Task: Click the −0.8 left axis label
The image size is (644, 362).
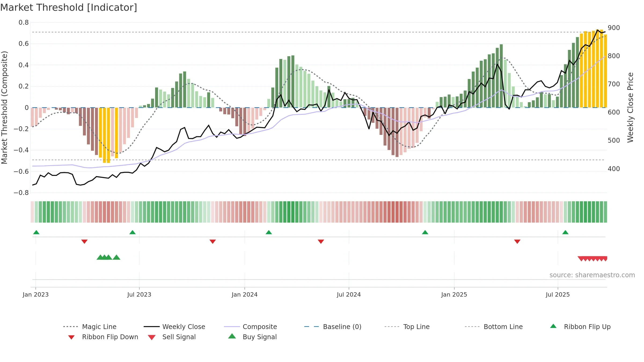Action: point(21,193)
